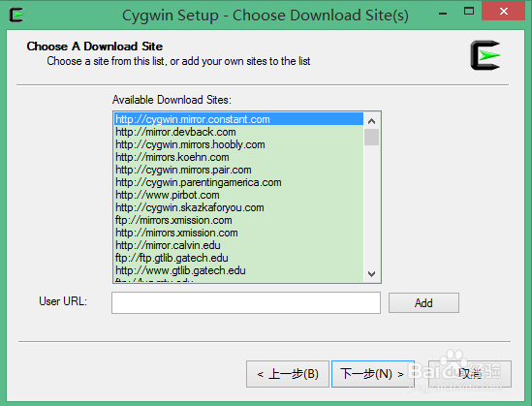The image size is (532, 406).
Task: Cancel setup with 取消 button
Action: 470,374
